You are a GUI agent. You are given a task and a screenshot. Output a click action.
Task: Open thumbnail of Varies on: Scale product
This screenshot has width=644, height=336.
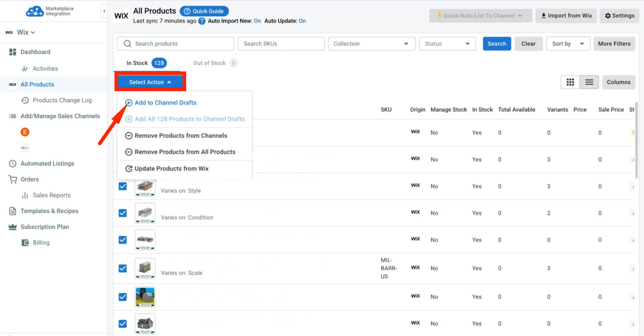[x=145, y=268]
